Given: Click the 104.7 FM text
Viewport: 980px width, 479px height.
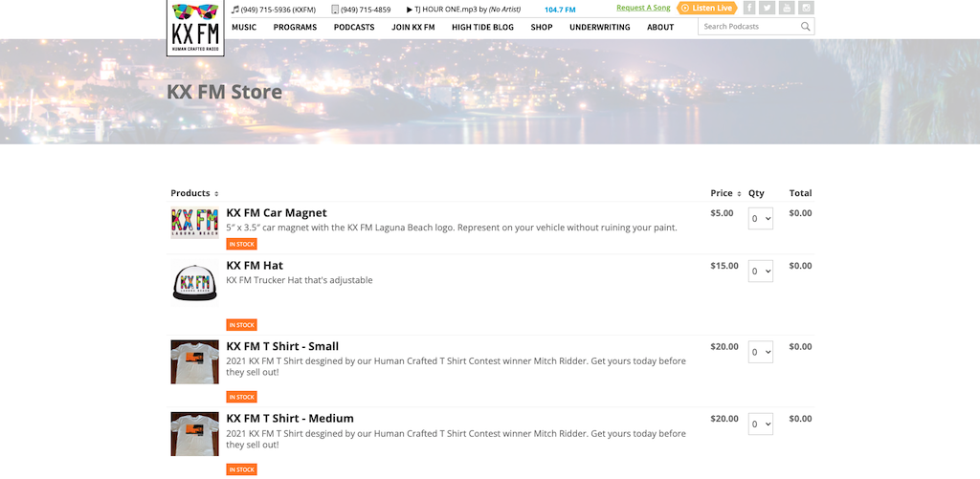Looking at the screenshot, I should (560, 10).
